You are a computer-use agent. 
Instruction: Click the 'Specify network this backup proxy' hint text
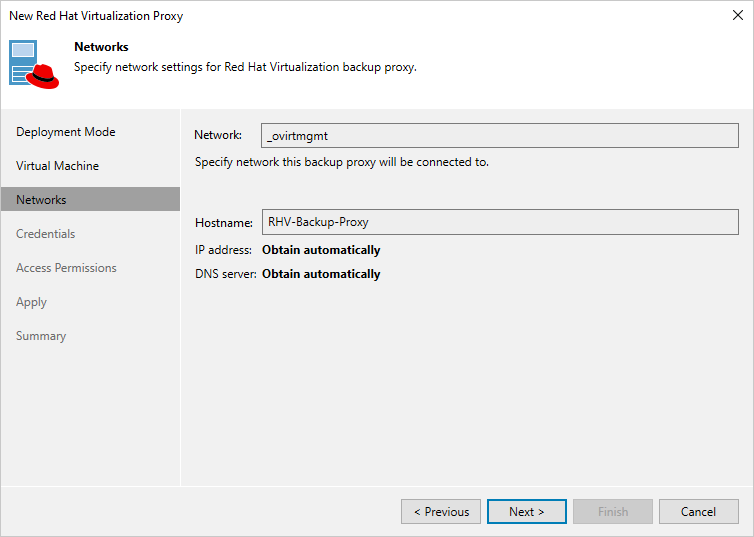[x=342, y=162]
